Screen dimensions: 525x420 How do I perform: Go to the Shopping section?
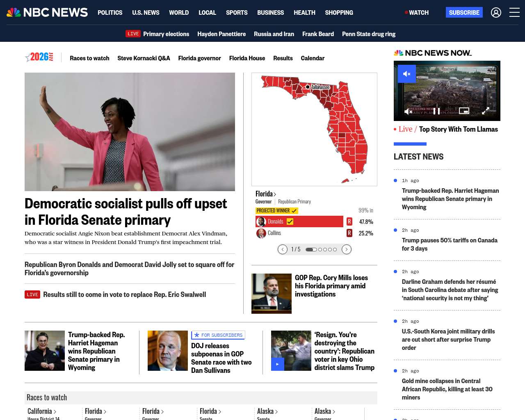click(339, 13)
